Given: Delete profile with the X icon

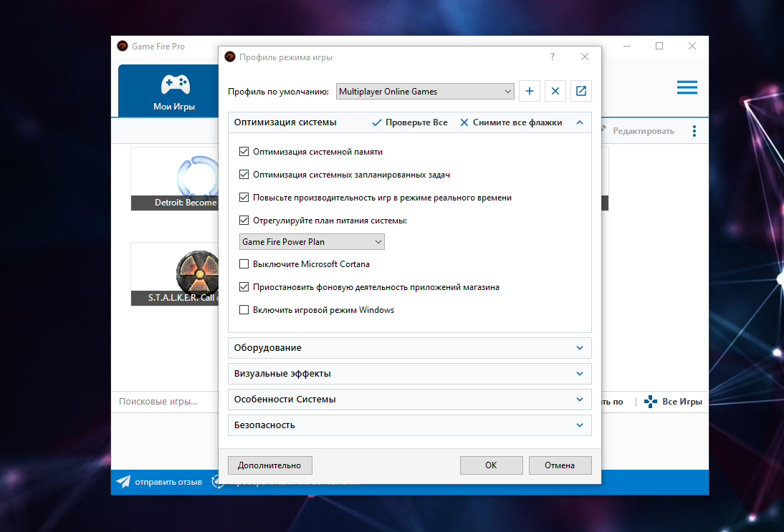Looking at the screenshot, I should tap(555, 91).
